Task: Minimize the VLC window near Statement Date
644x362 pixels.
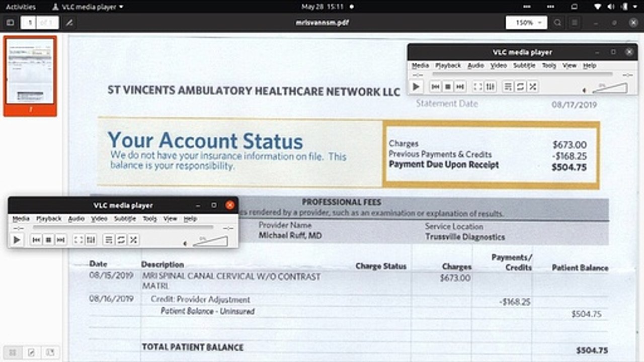Action: (x=597, y=52)
